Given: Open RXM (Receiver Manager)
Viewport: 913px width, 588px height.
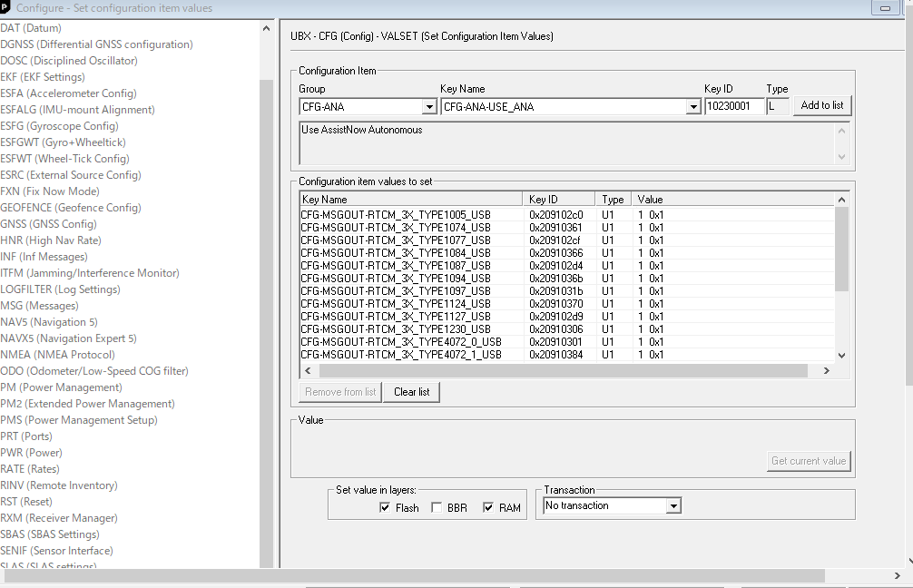Looking at the screenshot, I should (59, 517).
